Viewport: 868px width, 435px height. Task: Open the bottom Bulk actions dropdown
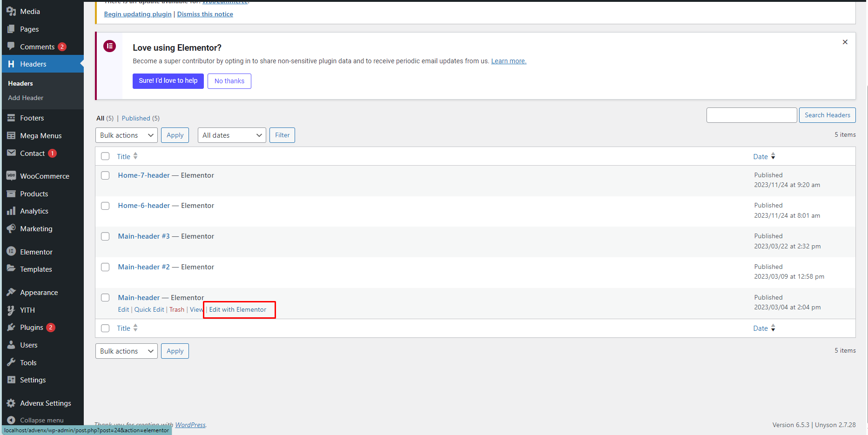(x=127, y=351)
